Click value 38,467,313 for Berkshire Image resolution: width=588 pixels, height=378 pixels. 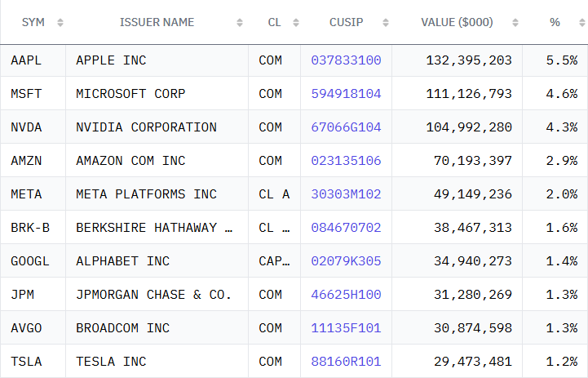click(x=473, y=228)
